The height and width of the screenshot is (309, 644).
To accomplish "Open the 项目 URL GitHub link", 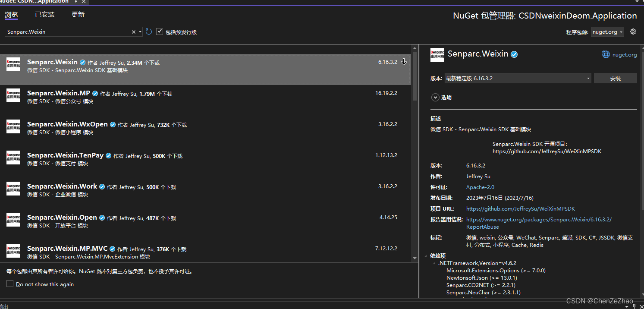I will tap(521, 209).
